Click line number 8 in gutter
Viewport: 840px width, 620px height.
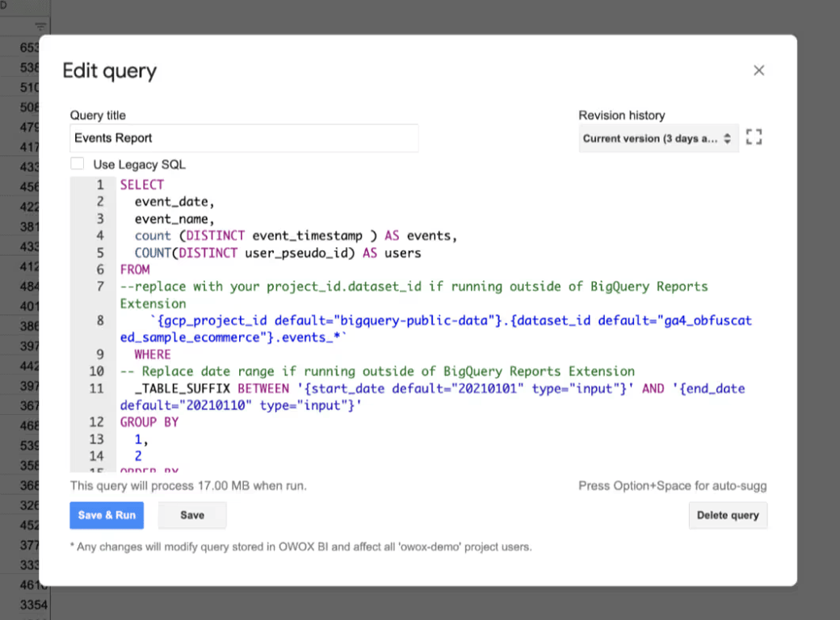pyautogui.click(x=100, y=320)
